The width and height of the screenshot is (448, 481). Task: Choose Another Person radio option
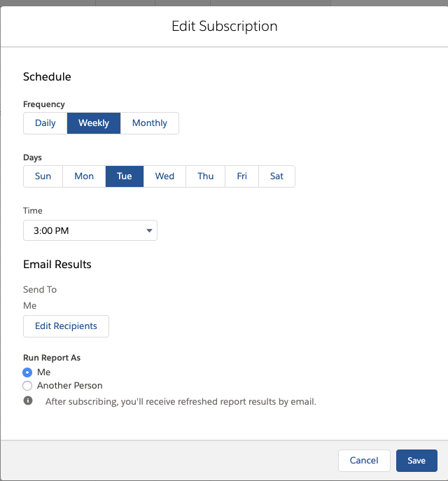pos(27,386)
